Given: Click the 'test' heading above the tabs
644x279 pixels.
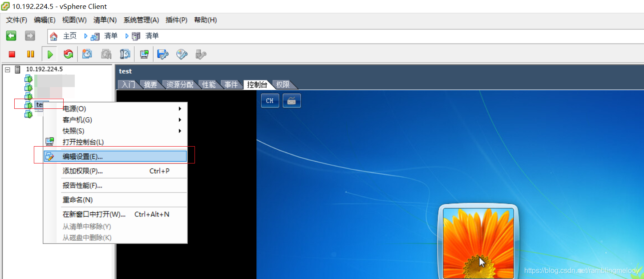Looking at the screenshot, I should (126, 71).
